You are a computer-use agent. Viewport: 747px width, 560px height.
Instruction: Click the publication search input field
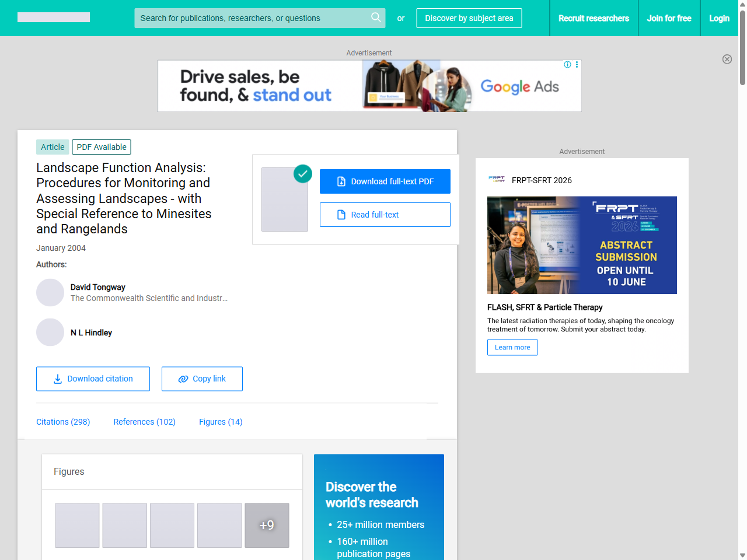tap(260, 18)
